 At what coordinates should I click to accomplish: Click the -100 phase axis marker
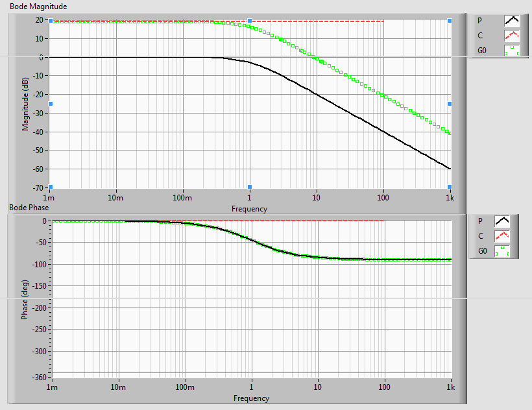[40, 264]
